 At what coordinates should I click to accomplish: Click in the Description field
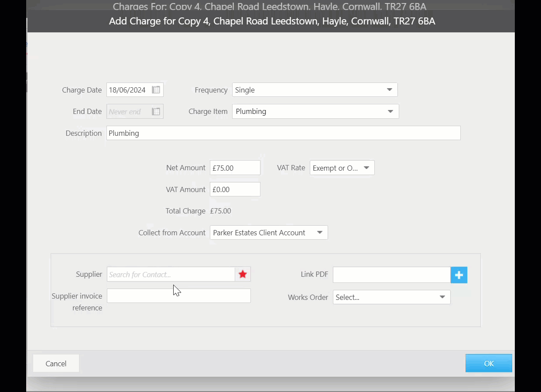coord(283,133)
